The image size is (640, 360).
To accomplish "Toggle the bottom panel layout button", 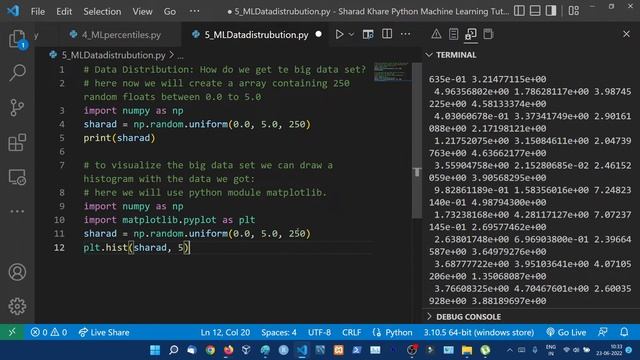I will point(535,11).
